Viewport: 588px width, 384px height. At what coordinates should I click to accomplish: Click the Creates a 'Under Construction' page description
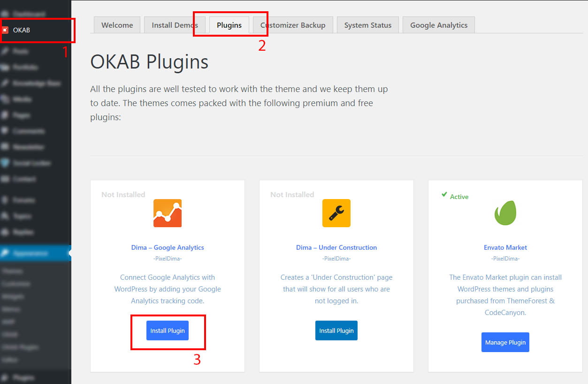coord(336,289)
